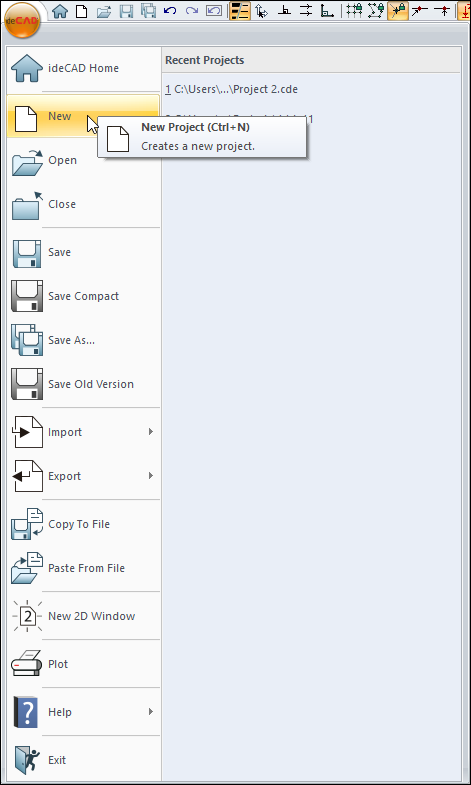The image size is (471, 785).
Task: Click the open folder icon in the top toolbar
Action: pos(104,11)
